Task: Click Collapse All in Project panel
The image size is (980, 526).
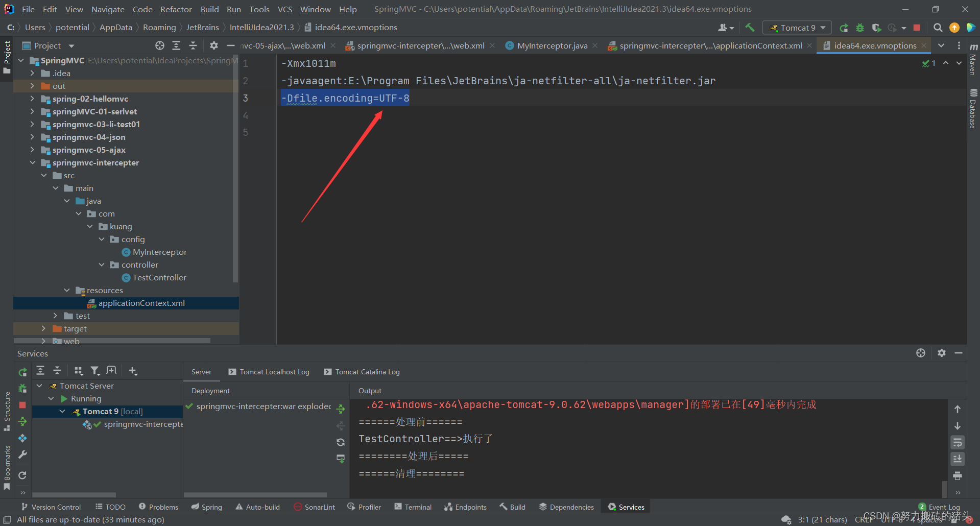Action: coord(193,45)
